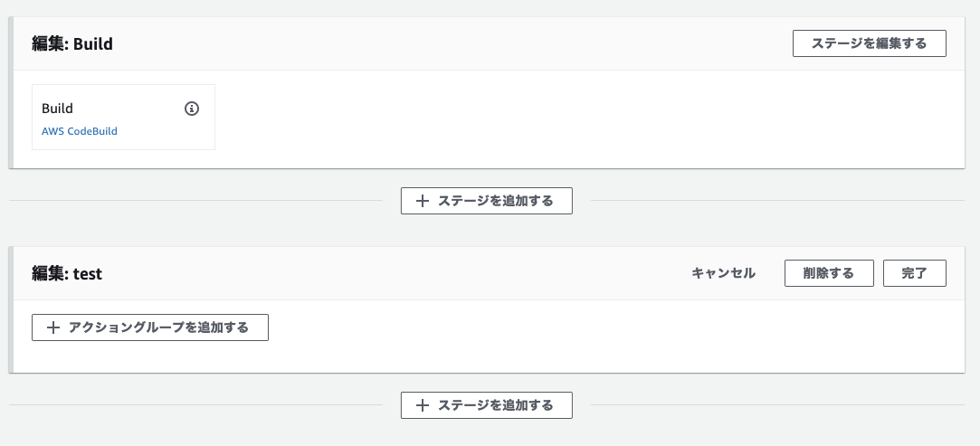Image resolution: width=980 pixels, height=446 pixels.
Task: Click ステージを追加する below the test stage
Action: pos(487,405)
